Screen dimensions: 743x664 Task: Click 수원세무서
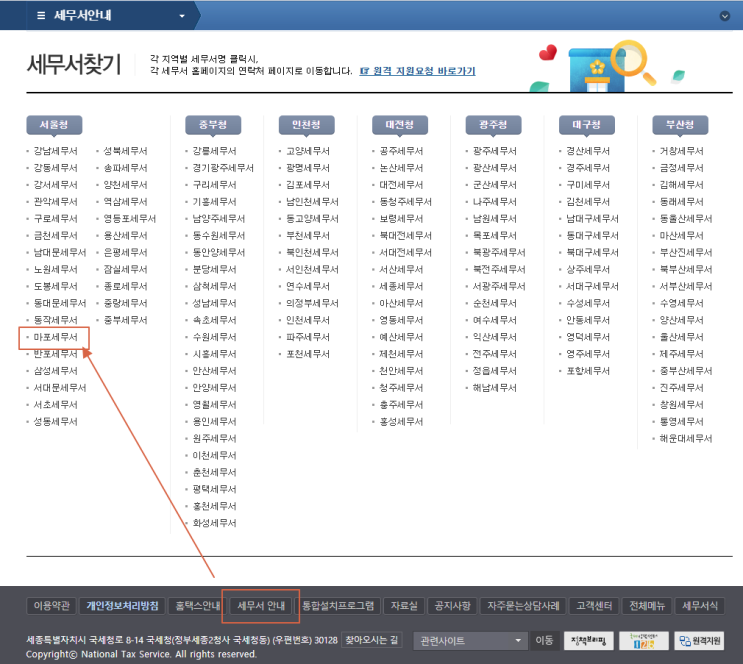(214, 337)
